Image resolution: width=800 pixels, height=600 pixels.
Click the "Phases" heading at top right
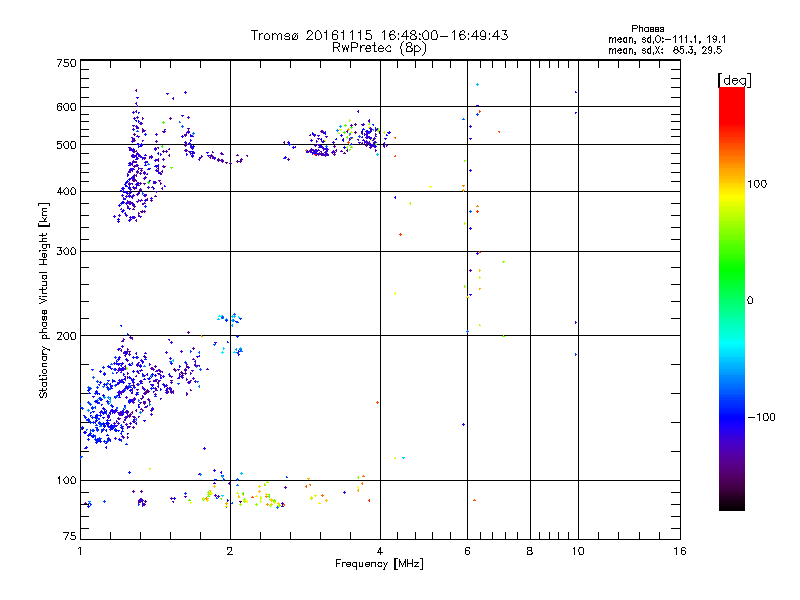pos(647,29)
